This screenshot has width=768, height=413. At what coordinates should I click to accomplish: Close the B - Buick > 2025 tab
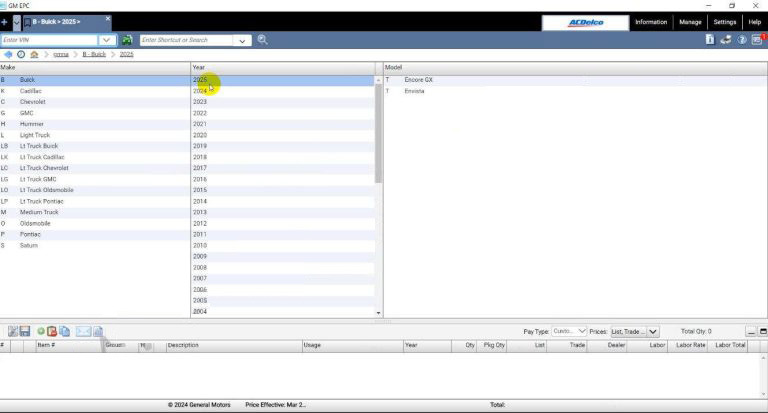pos(108,19)
